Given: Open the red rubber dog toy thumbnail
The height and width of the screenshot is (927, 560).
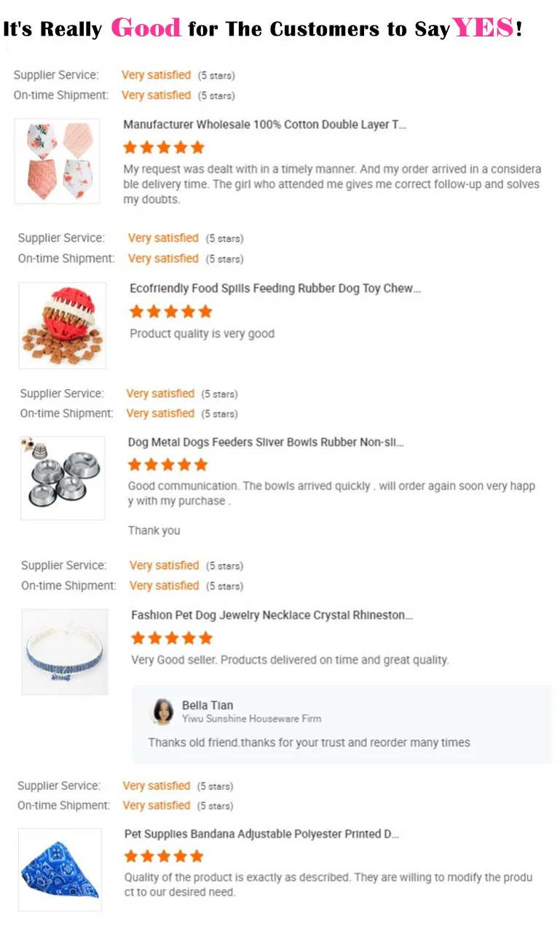Looking at the screenshot, I should (62, 325).
